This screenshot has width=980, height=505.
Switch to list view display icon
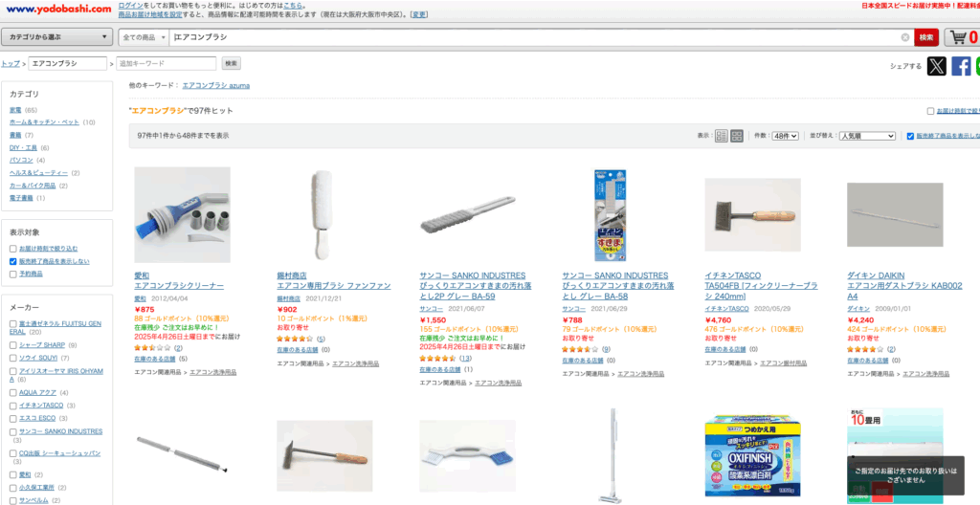tap(722, 136)
